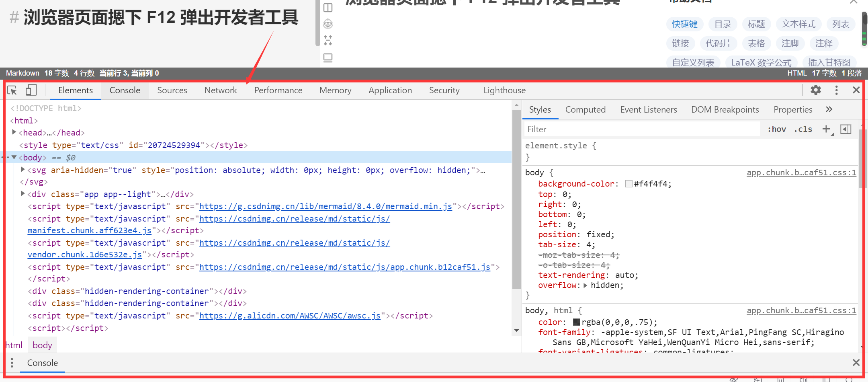868x382 pixels.
Task: Click the split-screen view icon in the editor
Action: [328, 7]
